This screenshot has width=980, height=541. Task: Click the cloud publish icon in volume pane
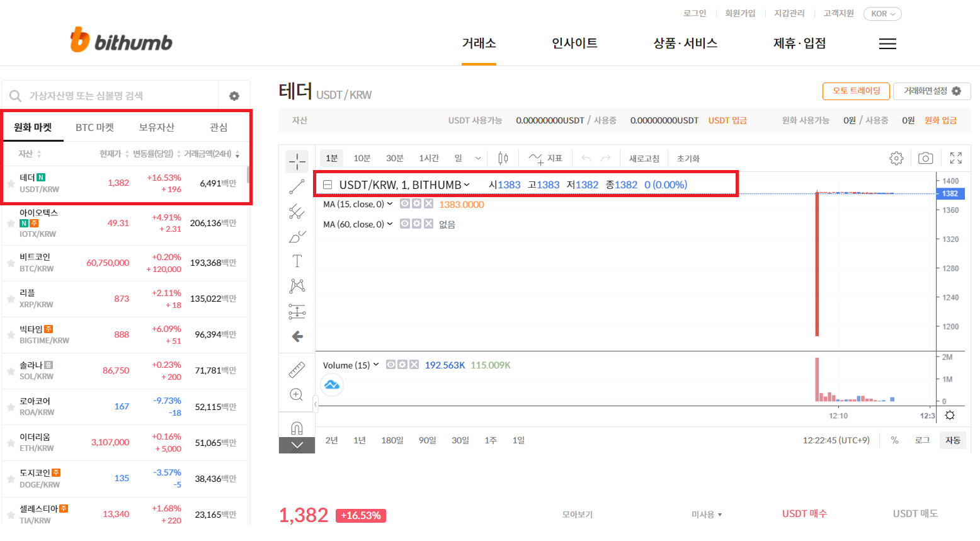332,385
